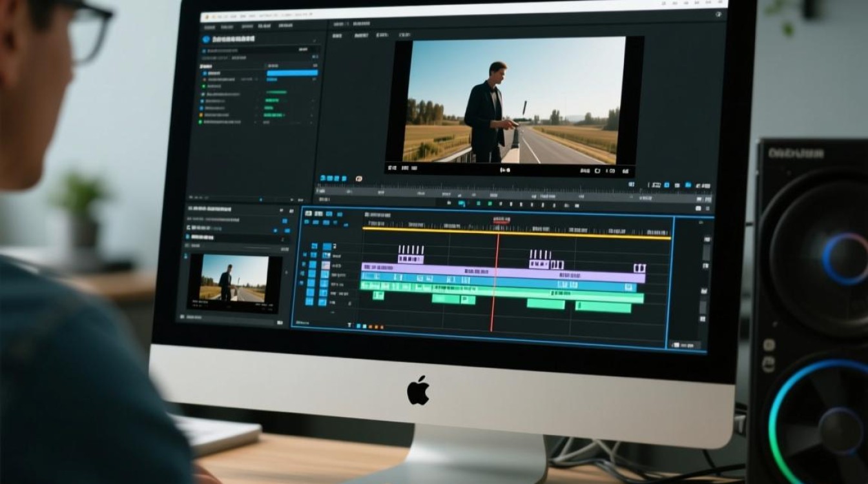Select the first blue icon in the row under the video preview
Image resolution: width=868 pixels, height=484 pixels.
click(x=322, y=177)
